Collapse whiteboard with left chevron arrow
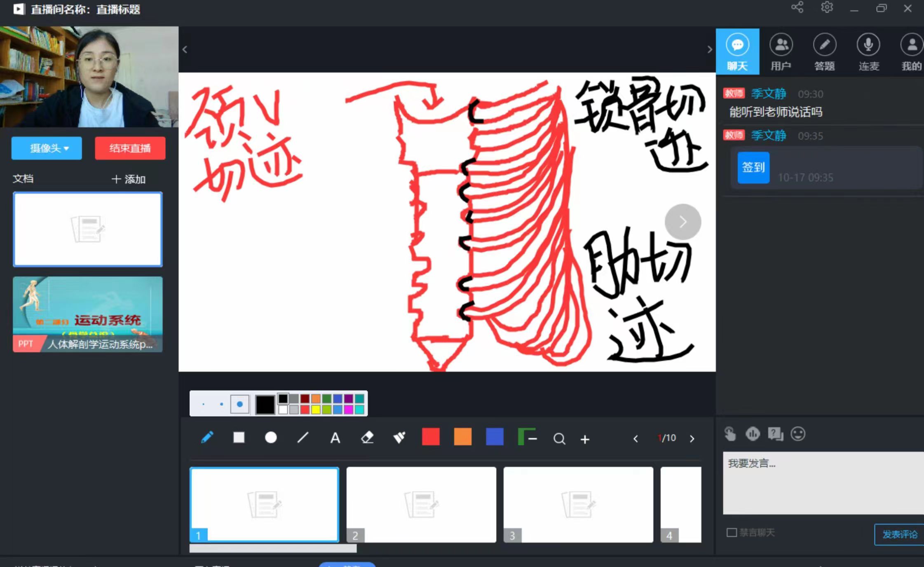Viewport: 924px width, 567px height. 185,49
